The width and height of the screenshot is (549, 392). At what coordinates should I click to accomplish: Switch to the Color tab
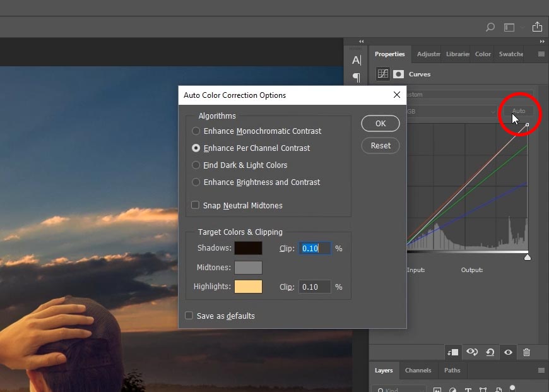483,54
